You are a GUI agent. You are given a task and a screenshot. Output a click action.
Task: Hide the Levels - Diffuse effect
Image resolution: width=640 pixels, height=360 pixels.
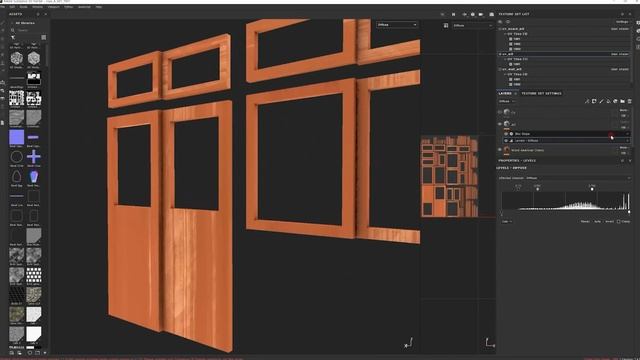click(x=506, y=140)
